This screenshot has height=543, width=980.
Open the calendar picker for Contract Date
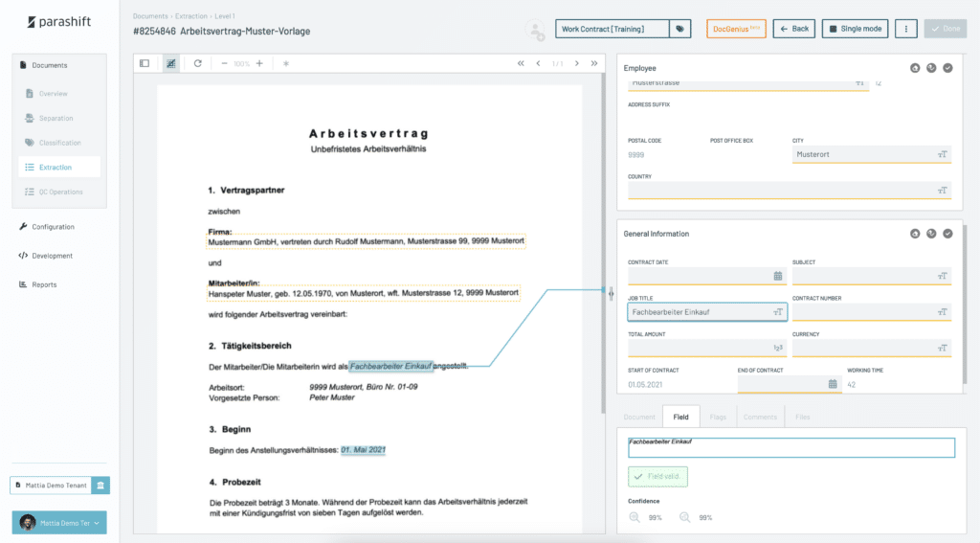coord(777,276)
